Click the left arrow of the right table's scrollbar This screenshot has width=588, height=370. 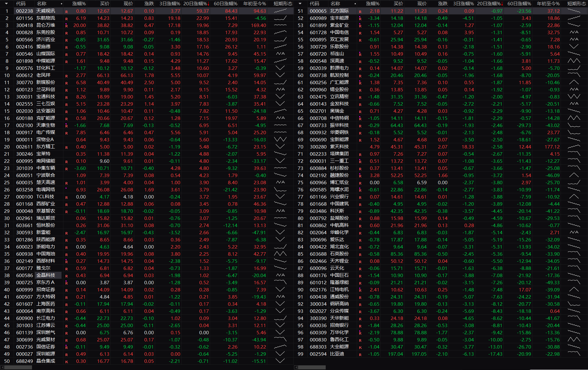[296, 367]
